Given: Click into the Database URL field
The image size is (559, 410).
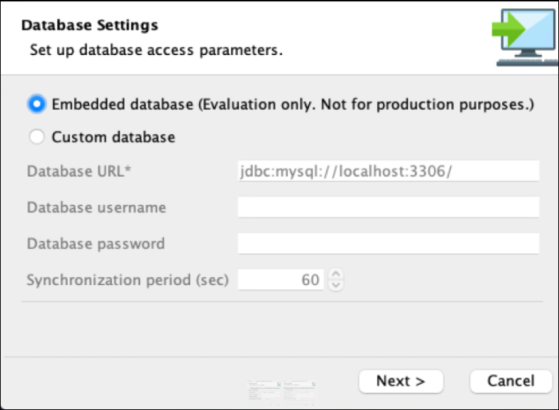Looking at the screenshot, I should [x=389, y=171].
